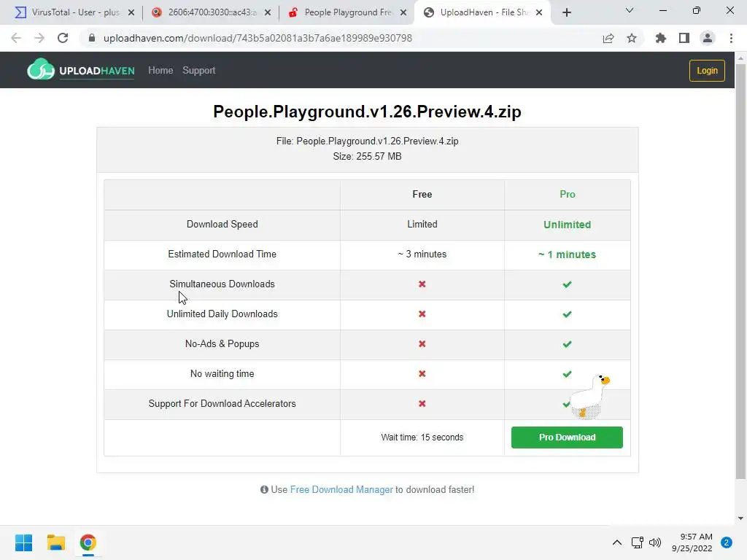Open Chrome three-dot menu
Screen dimensions: 747x560
pos(731,38)
